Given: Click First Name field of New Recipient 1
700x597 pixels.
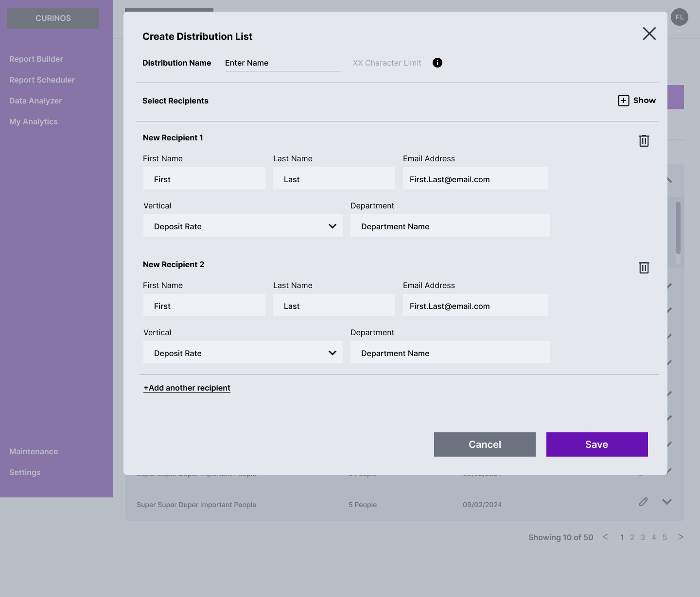Looking at the screenshot, I should point(204,178).
